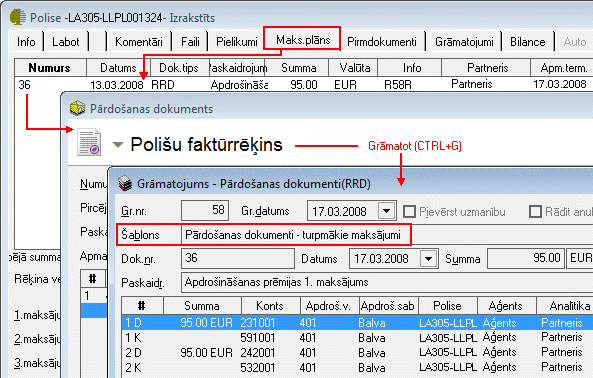Switch to the Grāmatojumi tab
The width and height of the screenshot is (593, 378).
point(464,42)
